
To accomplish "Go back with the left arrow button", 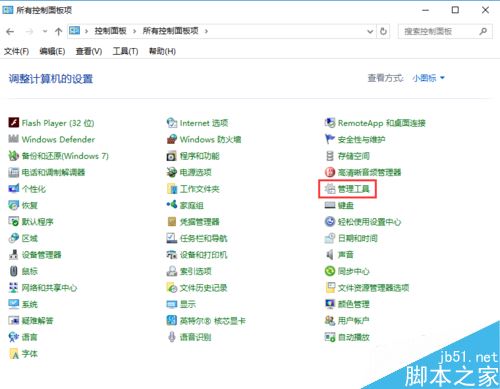I will 10,31.
